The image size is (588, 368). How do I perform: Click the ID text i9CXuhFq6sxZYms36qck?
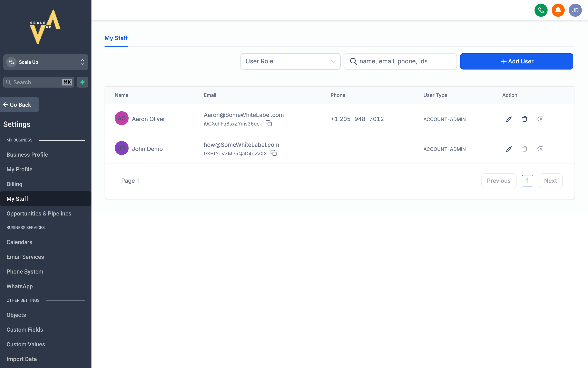point(233,124)
